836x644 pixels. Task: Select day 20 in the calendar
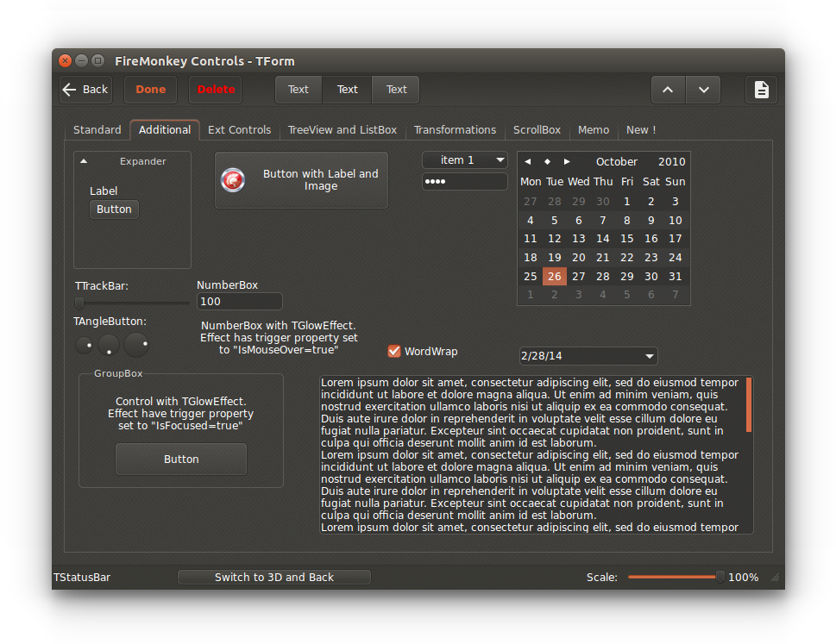pos(579,258)
